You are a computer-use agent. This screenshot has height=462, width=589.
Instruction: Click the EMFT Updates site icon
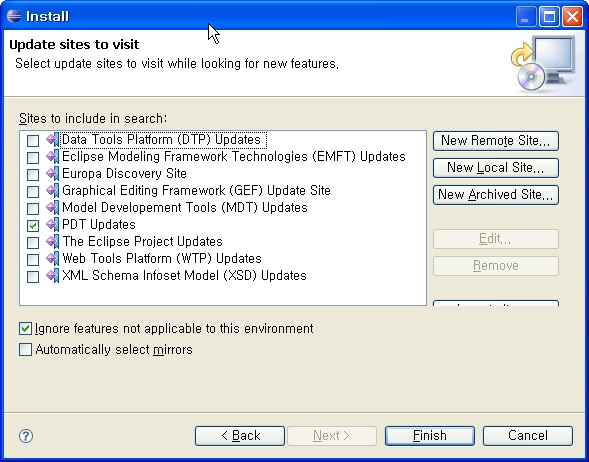[53, 157]
